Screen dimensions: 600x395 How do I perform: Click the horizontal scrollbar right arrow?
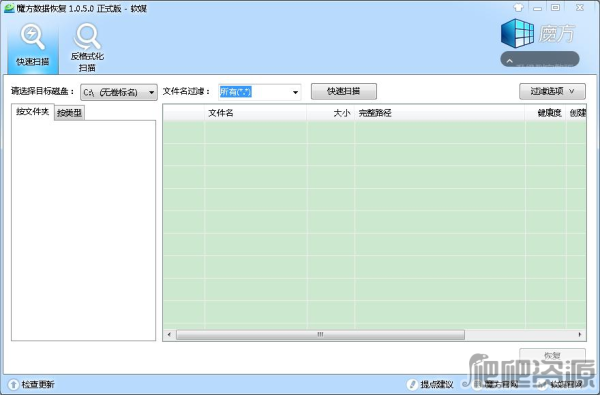pos(580,335)
